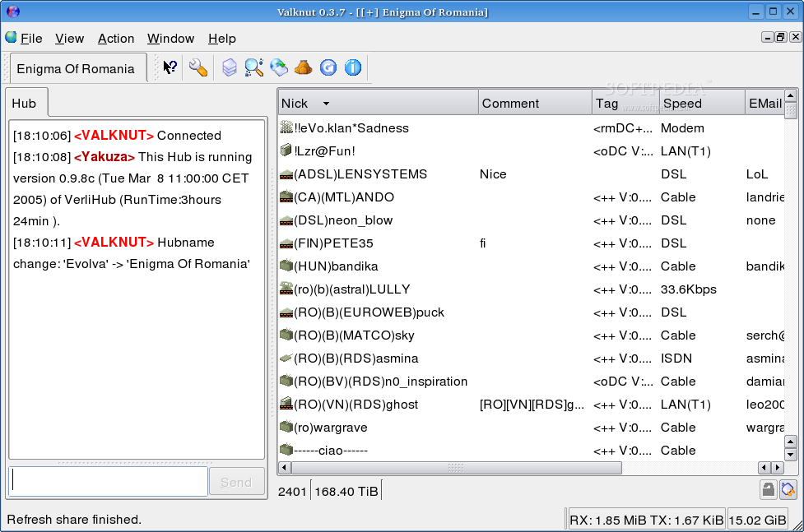Click the 'LoL' email cell
Viewport: 804px width, 532px height.
coord(757,174)
